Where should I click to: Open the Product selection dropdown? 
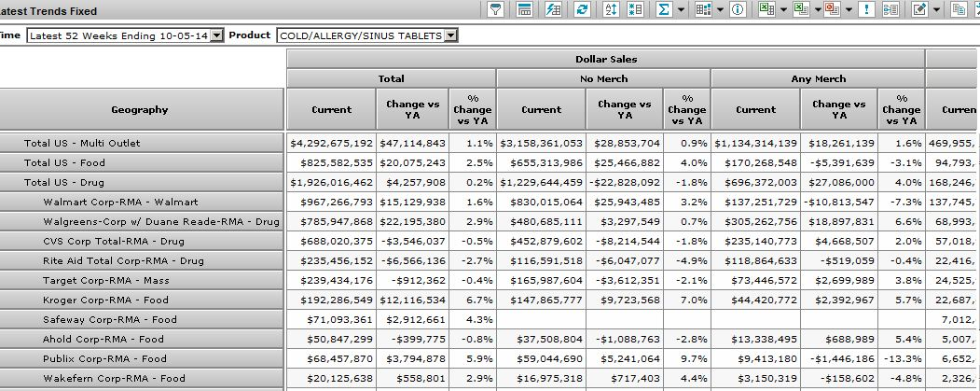pyautogui.click(x=450, y=35)
